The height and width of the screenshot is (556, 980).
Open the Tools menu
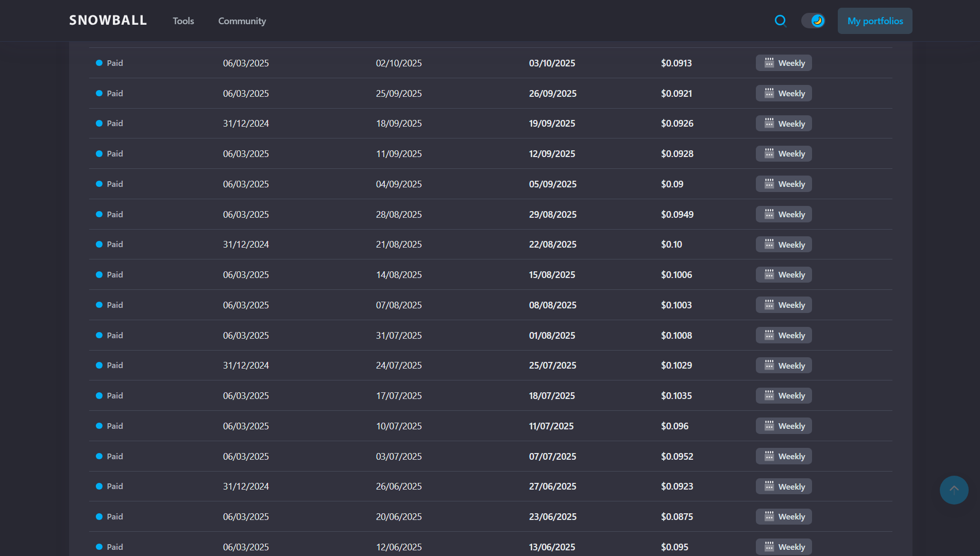pyautogui.click(x=183, y=21)
